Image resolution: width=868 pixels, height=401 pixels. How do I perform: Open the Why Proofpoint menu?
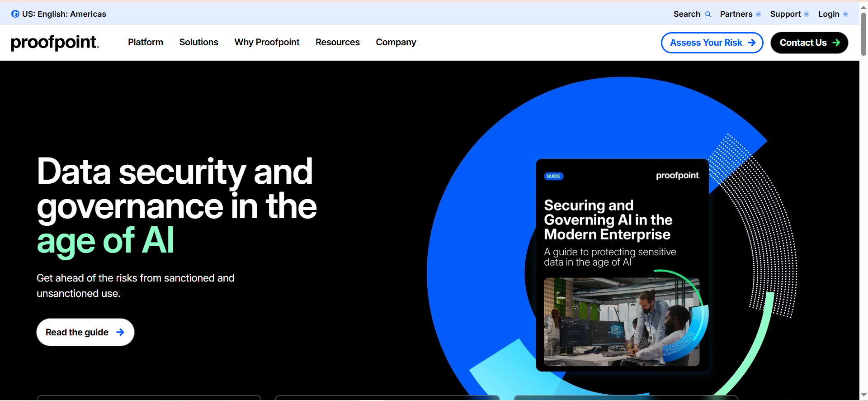coord(267,42)
